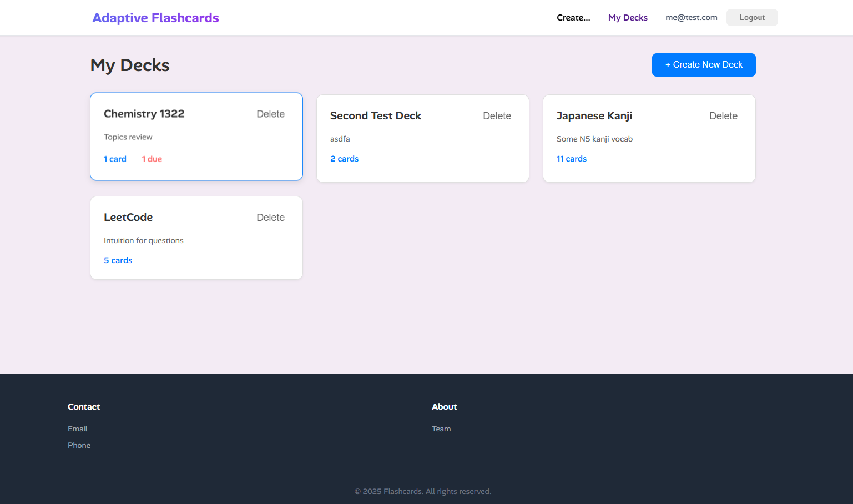
Task: Click the 1 card count
Action: [x=115, y=159]
